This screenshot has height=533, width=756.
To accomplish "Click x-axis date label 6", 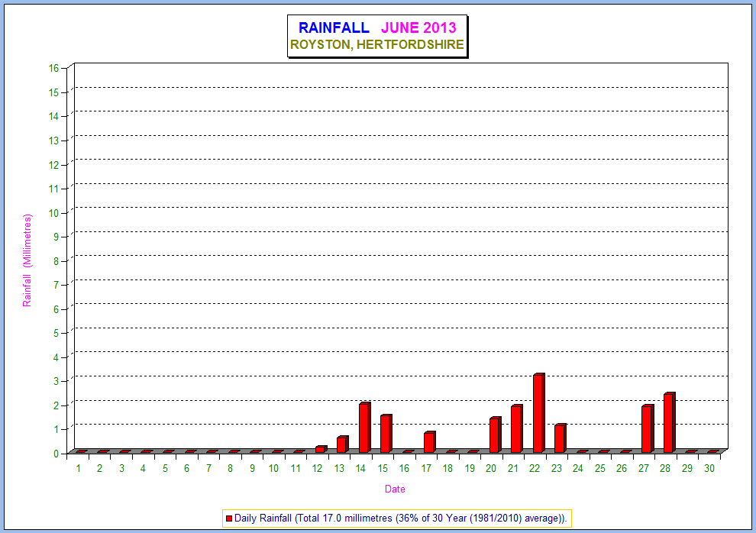I will click(x=186, y=468).
